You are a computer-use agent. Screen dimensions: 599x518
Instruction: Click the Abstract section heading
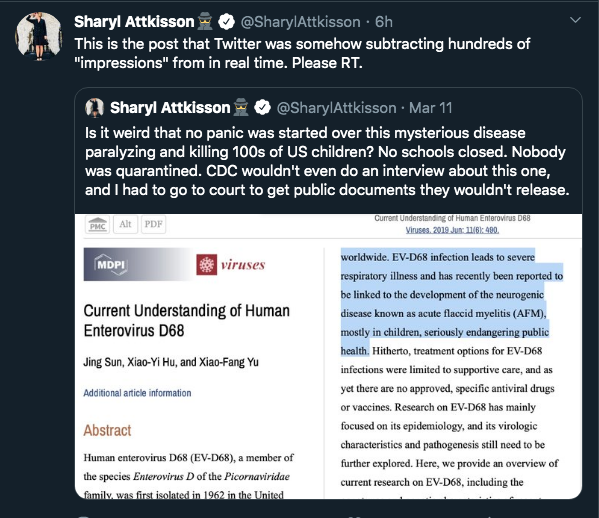coord(107,431)
